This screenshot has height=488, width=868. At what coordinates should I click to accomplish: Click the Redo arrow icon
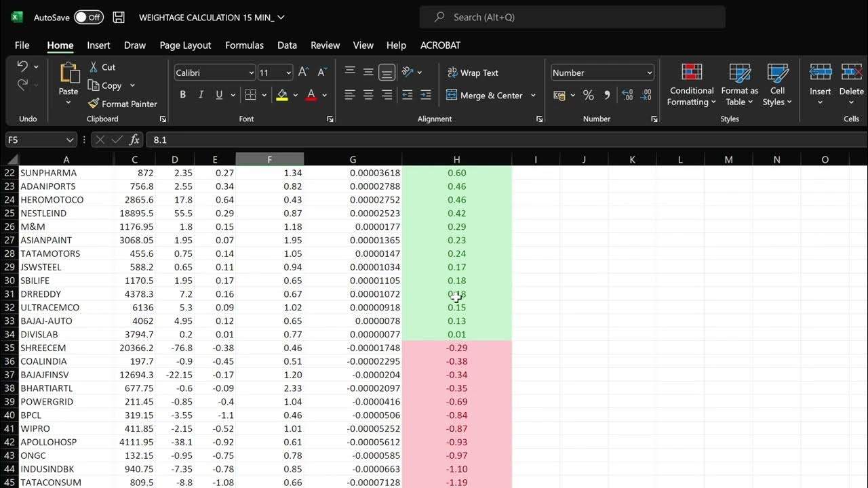22,85
